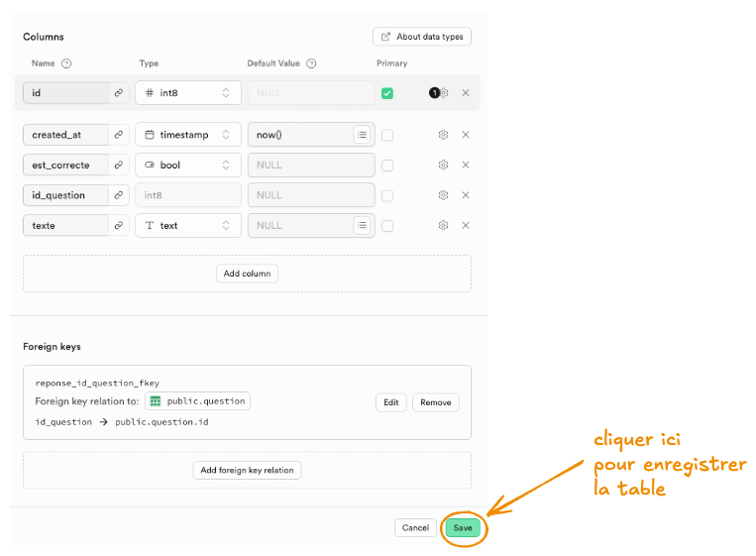
Task: Expand timestamp type dropdown for created_at
Action: 188,135
